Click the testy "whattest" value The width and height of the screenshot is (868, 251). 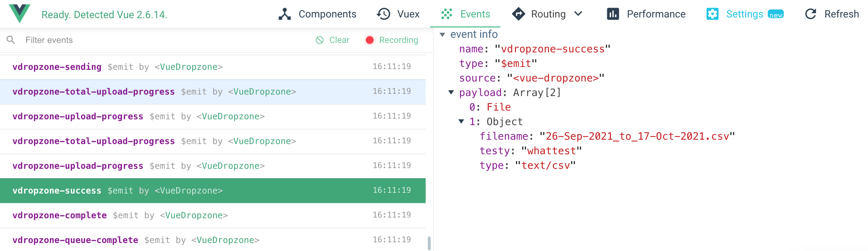coord(551,151)
